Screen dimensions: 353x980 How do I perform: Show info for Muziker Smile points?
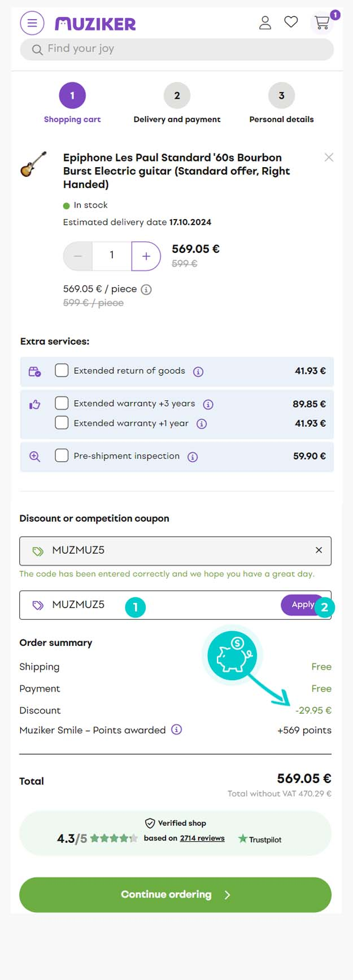[177, 729]
